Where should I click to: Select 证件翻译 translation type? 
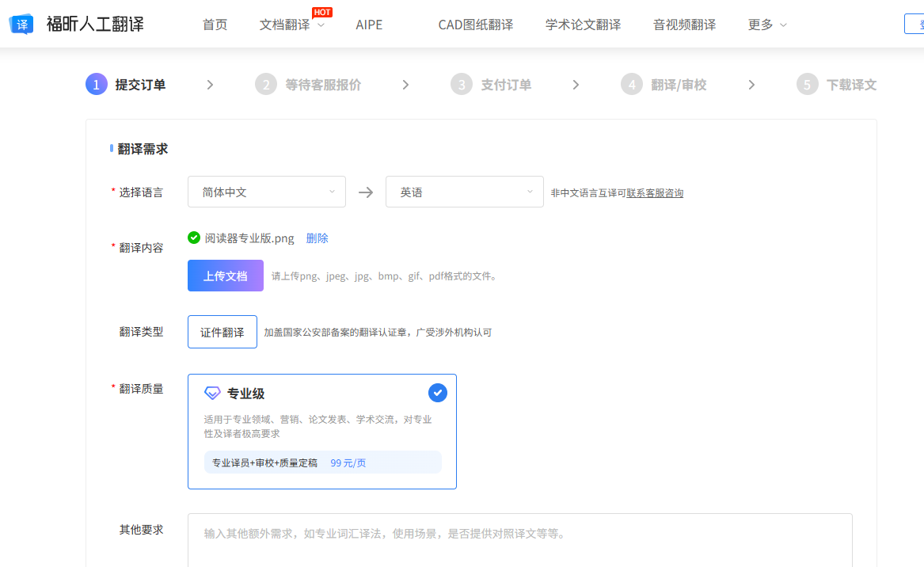coord(222,332)
